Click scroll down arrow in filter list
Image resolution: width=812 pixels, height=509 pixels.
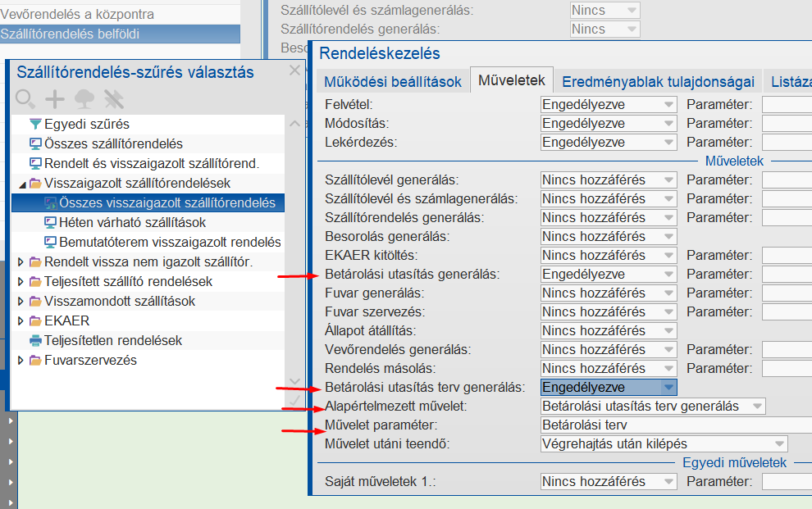[x=294, y=382]
